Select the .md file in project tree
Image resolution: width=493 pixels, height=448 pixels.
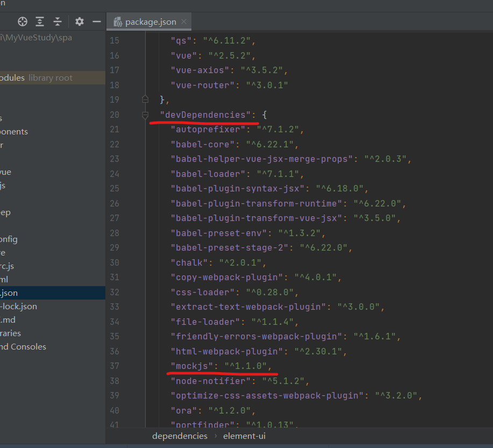click(x=8, y=320)
